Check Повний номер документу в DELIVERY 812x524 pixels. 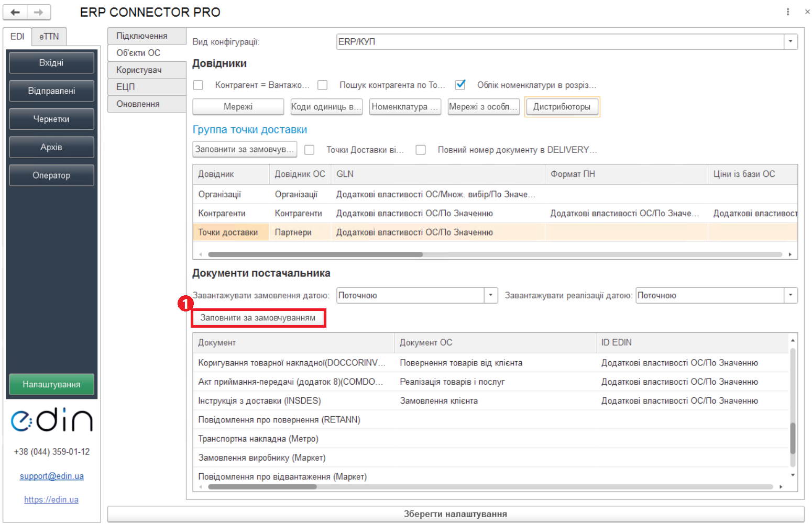click(421, 150)
